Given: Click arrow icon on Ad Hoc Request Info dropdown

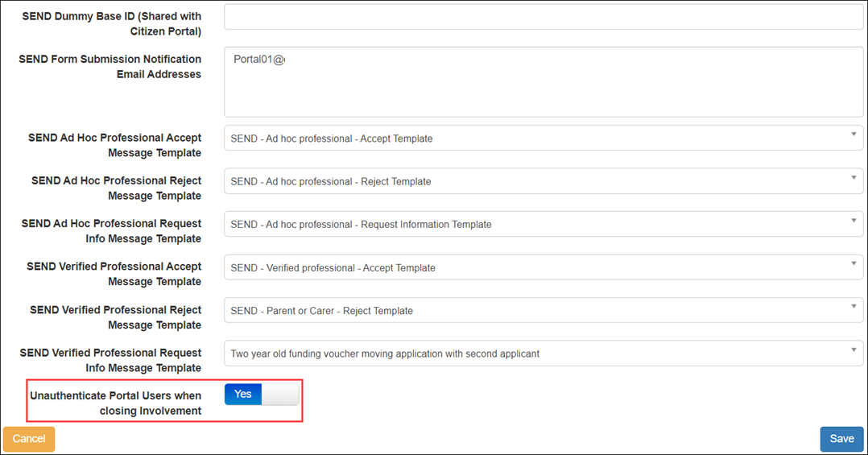Looking at the screenshot, I should (854, 221).
